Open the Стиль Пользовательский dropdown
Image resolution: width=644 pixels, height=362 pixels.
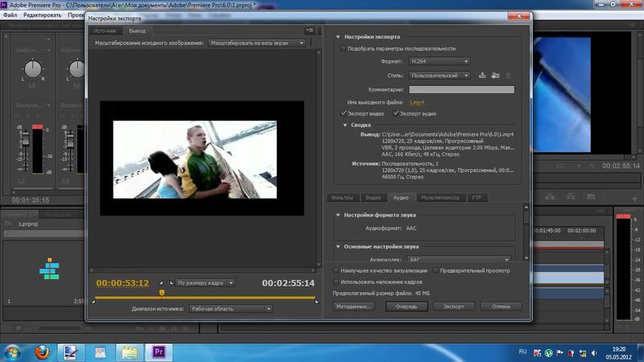(x=439, y=76)
